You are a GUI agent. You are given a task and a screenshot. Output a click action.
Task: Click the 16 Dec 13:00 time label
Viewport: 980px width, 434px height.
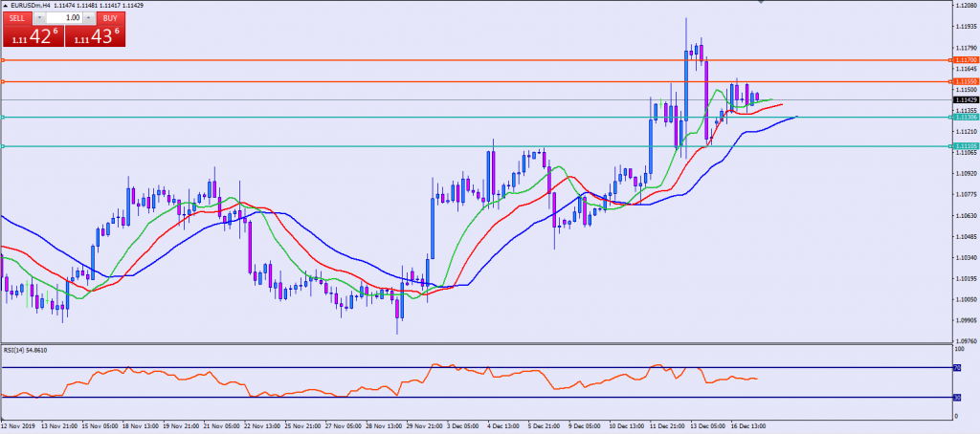pyautogui.click(x=746, y=427)
